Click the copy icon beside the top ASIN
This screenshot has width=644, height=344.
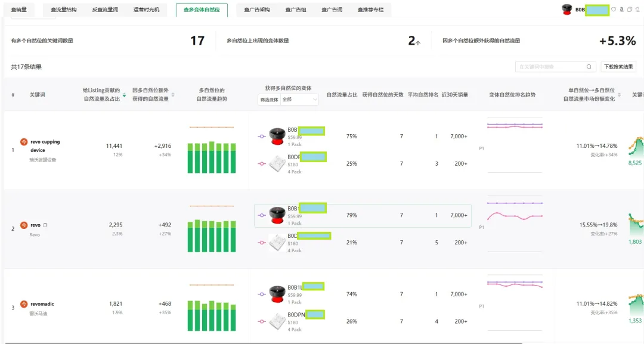(629, 10)
